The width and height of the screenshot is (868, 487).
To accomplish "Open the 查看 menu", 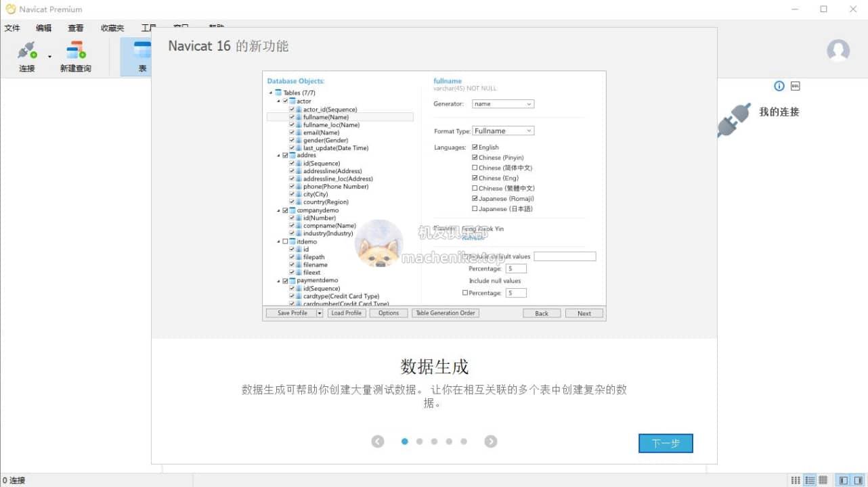I will pos(76,28).
